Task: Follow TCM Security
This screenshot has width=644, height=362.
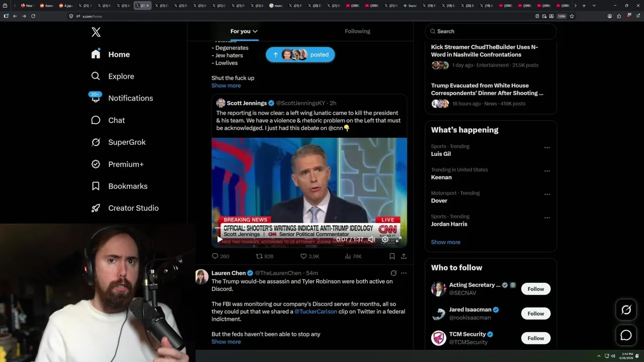Action: (536, 338)
